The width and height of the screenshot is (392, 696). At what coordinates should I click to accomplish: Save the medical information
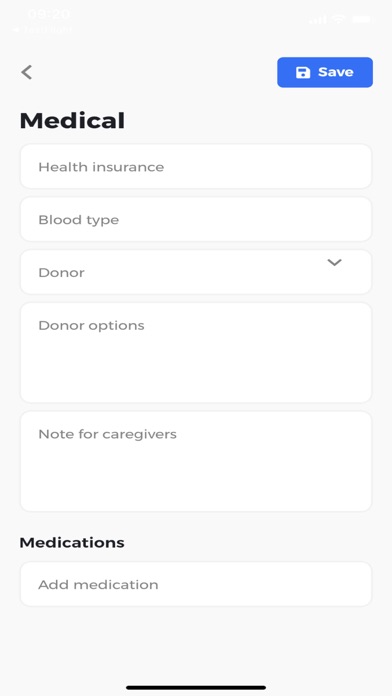click(x=325, y=72)
